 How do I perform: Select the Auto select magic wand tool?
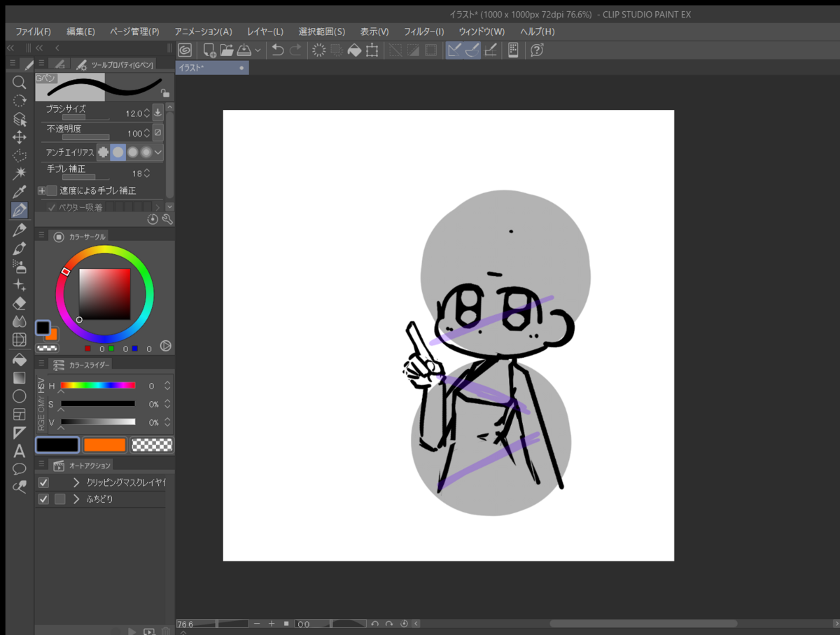click(x=20, y=173)
